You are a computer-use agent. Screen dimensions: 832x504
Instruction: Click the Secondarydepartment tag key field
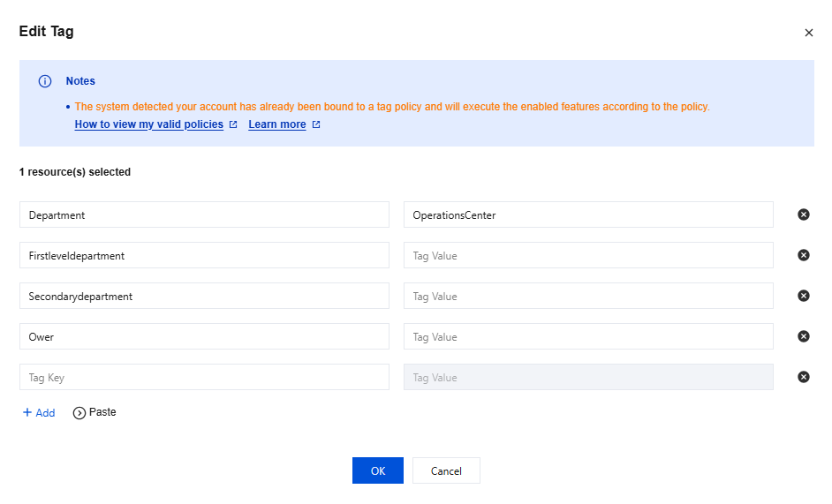click(x=204, y=296)
